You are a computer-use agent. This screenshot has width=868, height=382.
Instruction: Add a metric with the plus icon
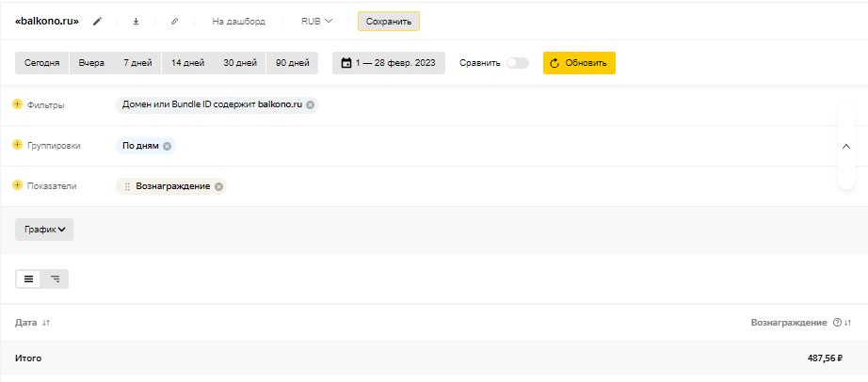[17, 185]
